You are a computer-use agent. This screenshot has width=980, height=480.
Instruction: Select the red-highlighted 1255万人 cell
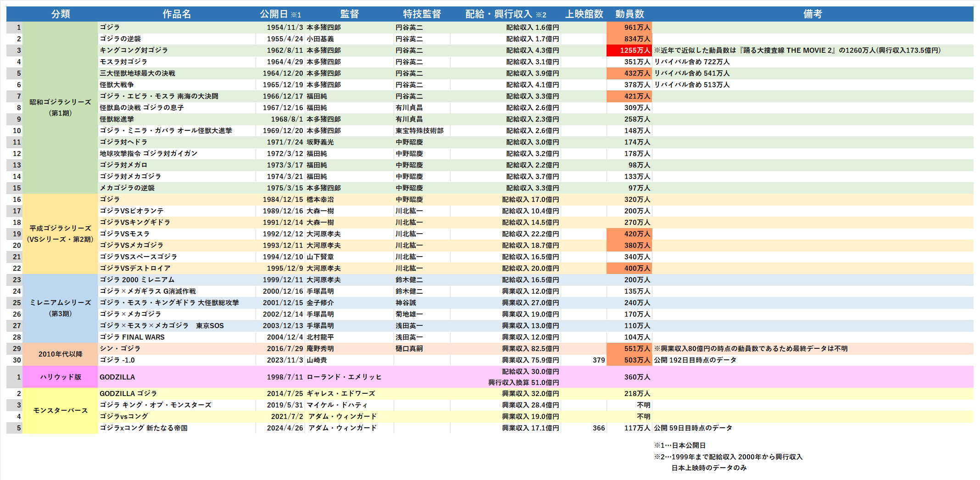[629, 50]
